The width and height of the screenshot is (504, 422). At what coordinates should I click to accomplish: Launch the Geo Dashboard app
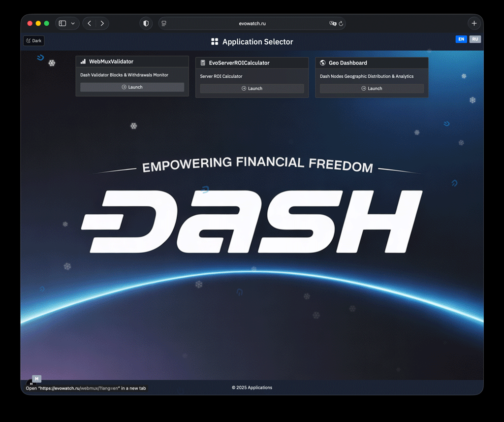click(372, 88)
